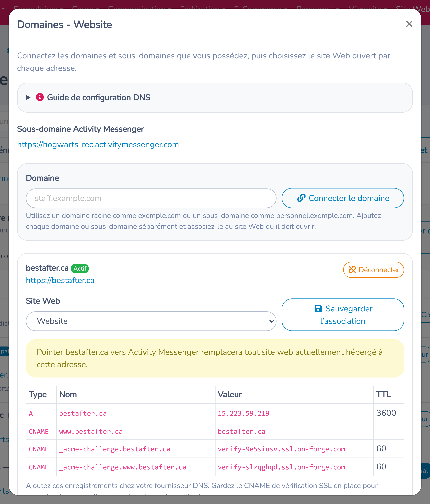Click the red info icon beside the DNS guide
This screenshot has height=504, width=430.
point(40,97)
